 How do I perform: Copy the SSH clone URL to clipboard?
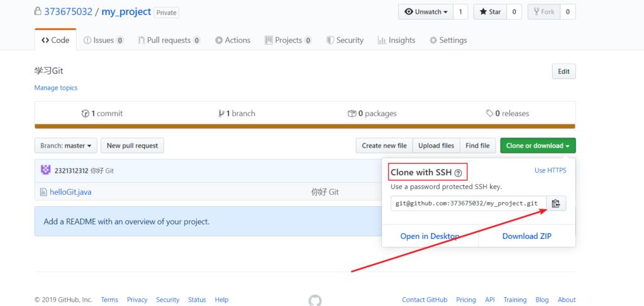[556, 204]
